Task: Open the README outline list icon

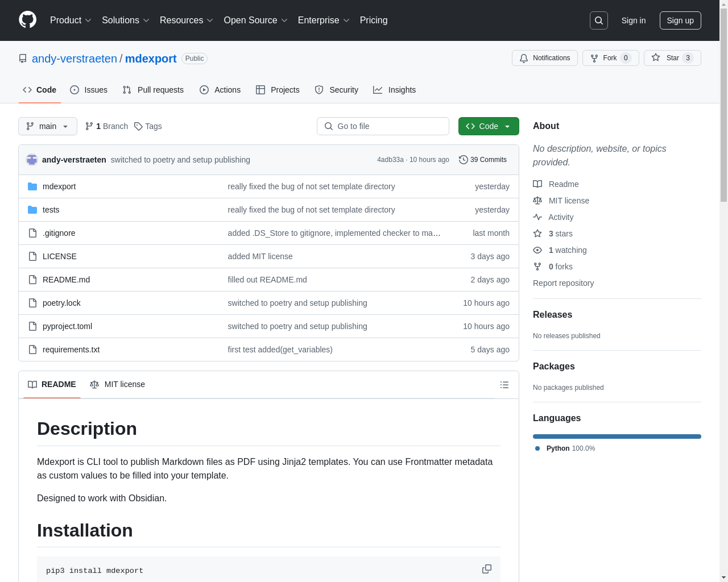Action: [504, 385]
